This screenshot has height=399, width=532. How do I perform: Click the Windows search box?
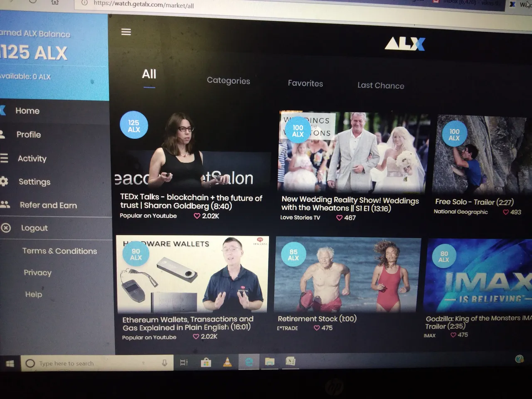(x=96, y=363)
